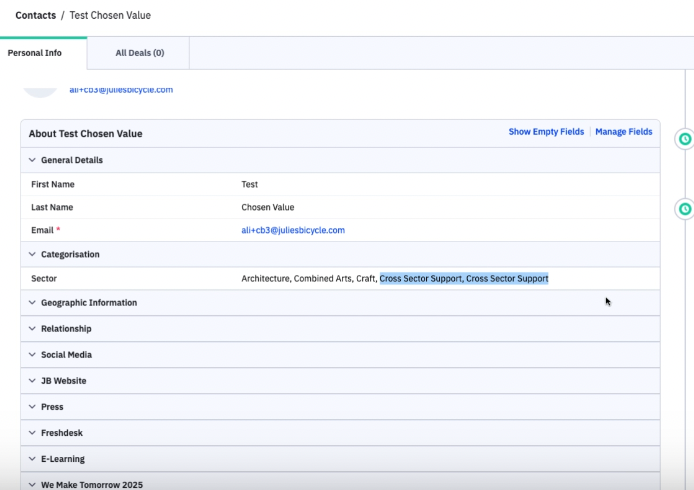
Task: Collapse the General Details section chevron
Action: [x=32, y=160]
